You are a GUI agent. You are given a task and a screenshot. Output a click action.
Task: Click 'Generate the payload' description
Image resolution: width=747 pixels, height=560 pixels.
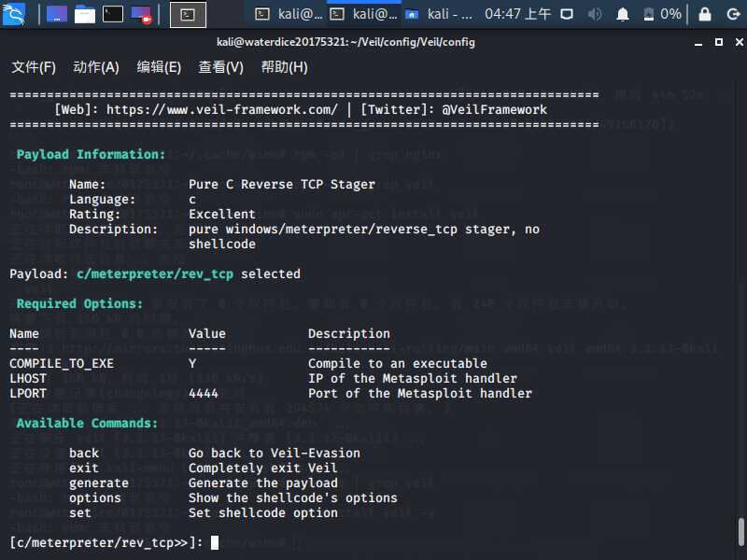263,483
